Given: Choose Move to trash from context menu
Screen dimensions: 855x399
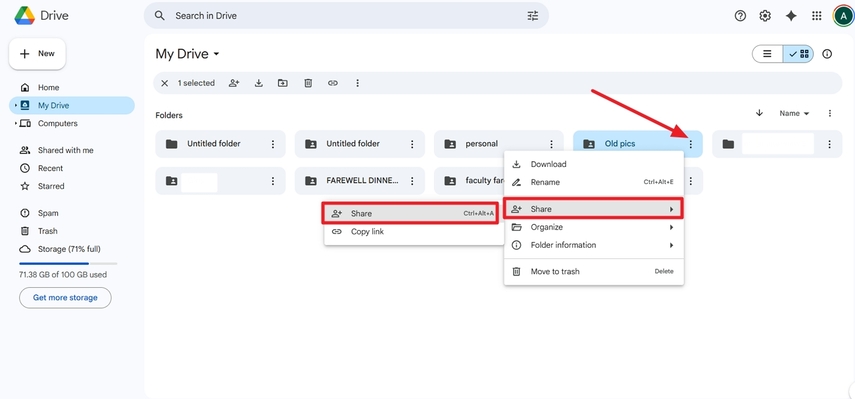Looking at the screenshot, I should (593, 271).
